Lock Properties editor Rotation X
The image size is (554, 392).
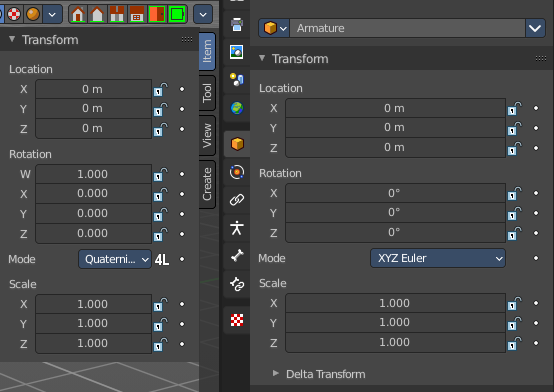[514, 193]
